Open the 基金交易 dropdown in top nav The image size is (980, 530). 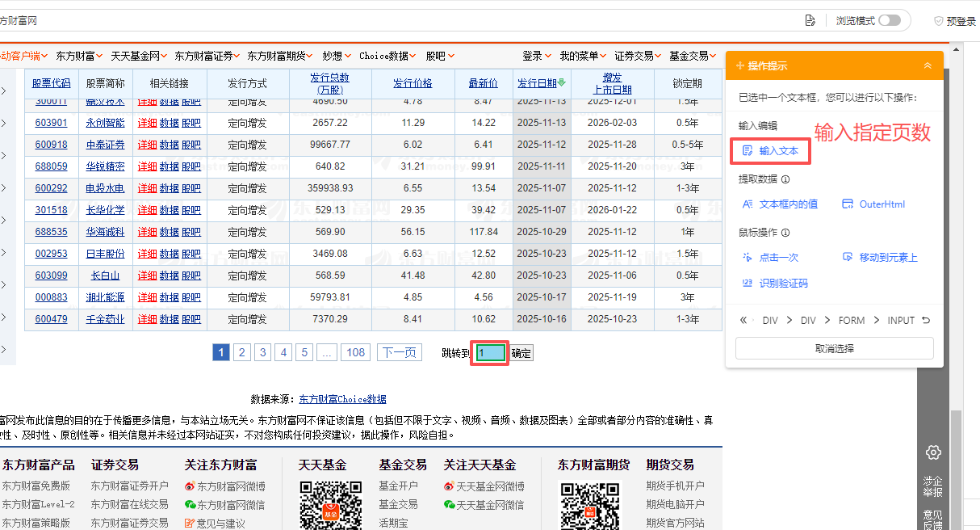tap(693, 56)
